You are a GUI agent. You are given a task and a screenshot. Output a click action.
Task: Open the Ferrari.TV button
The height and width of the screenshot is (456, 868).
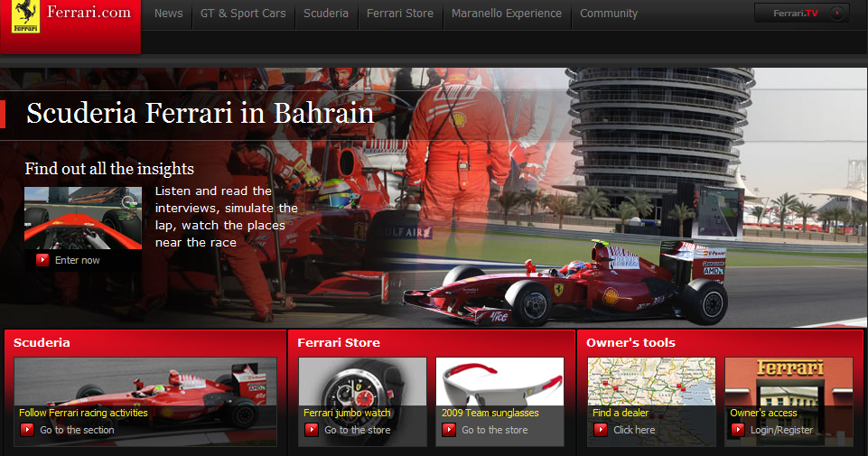(801, 14)
